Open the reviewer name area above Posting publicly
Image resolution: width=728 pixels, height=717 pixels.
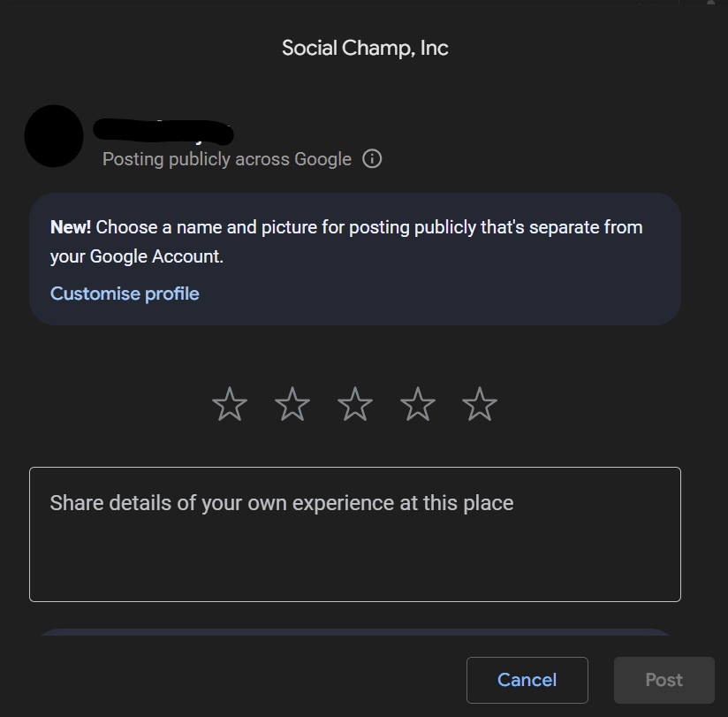[x=163, y=131]
